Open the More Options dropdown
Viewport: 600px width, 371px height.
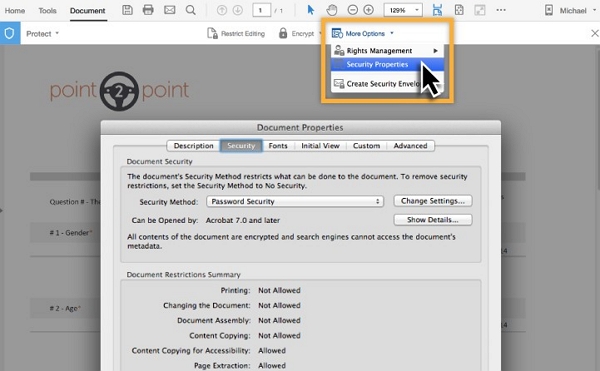(x=363, y=33)
